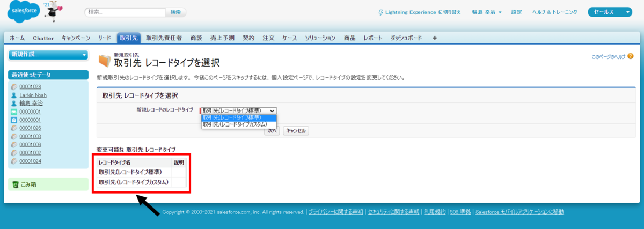Open the レポート tab

pos(373,38)
